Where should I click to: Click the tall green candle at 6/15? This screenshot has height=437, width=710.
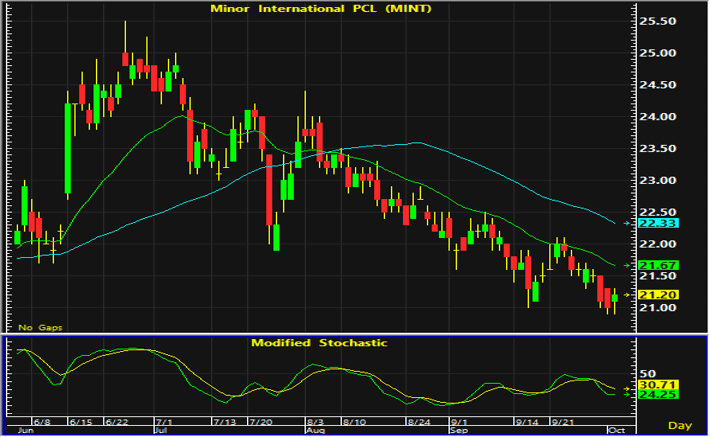(68, 149)
